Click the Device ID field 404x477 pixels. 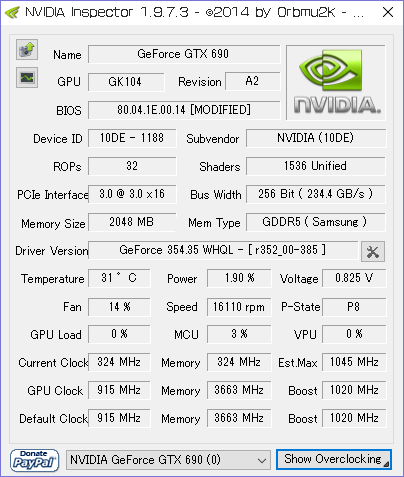pyautogui.click(x=132, y=138)
